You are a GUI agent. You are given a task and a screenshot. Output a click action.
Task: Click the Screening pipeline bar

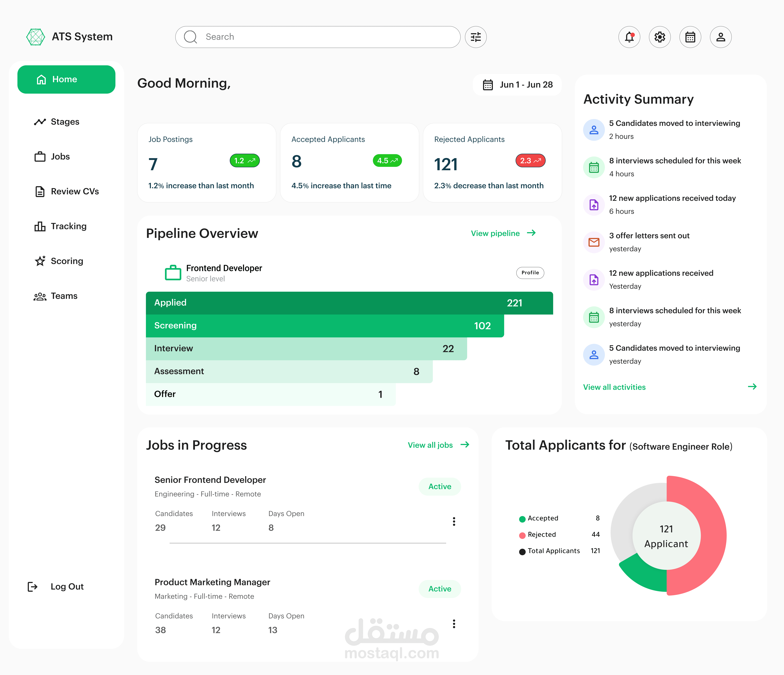(x=325, y=326)
